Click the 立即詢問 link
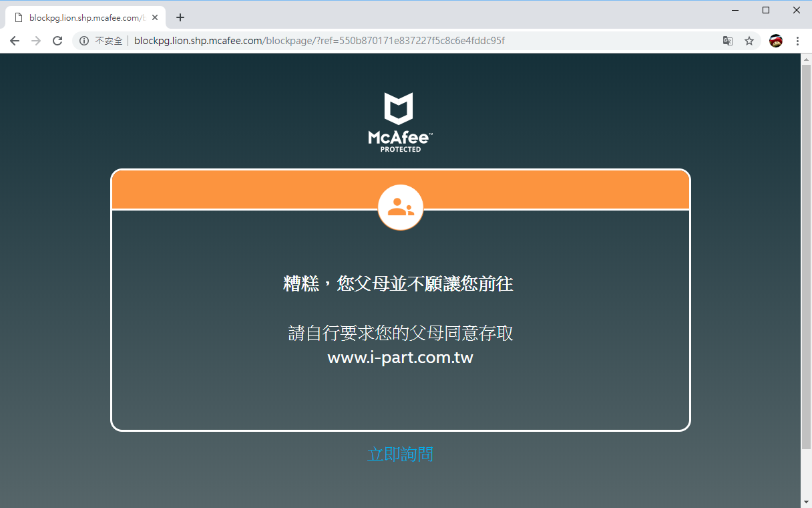This screenshot has width=812, height=508. [400, 455]
